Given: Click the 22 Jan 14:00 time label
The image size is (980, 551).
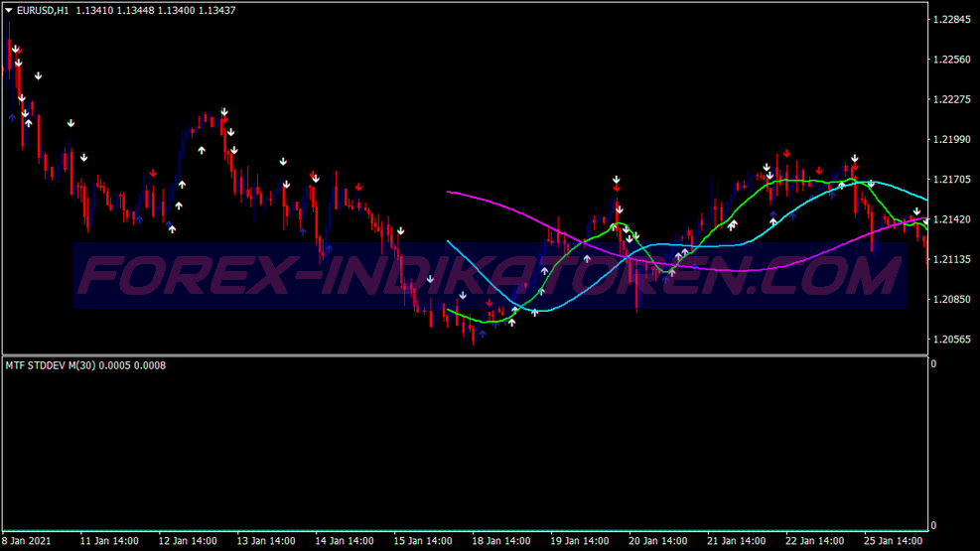Looking at the screenshot, I should click(x=815, y=541).
